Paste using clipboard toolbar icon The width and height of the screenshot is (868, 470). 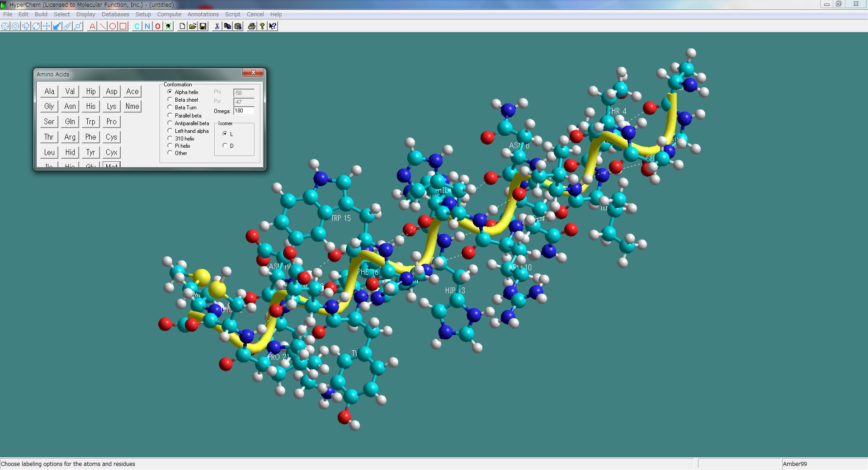point(238,26)
